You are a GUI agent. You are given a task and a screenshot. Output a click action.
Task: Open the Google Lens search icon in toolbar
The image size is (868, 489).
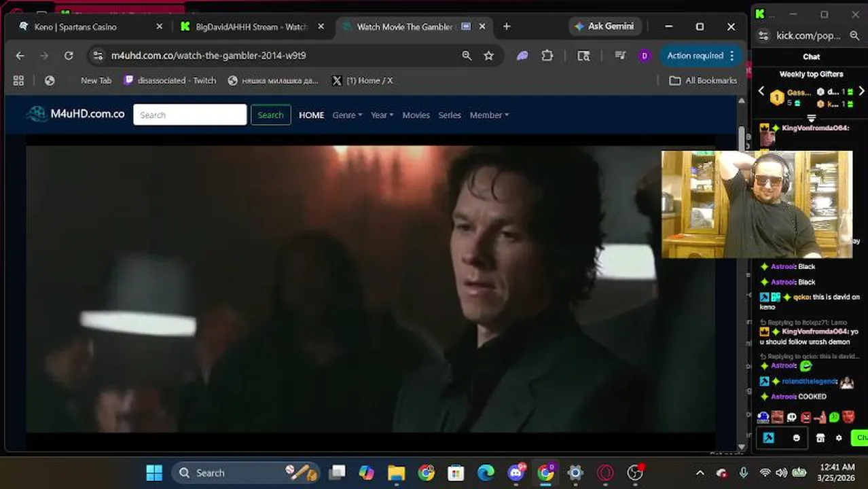[x=583, y=56]
